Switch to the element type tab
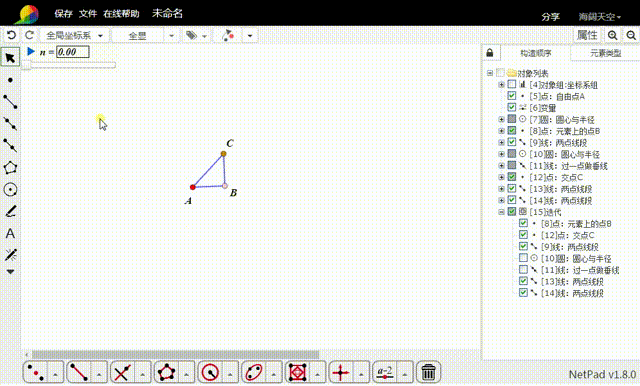The image size is (640, 386). [x=605, y=53]
